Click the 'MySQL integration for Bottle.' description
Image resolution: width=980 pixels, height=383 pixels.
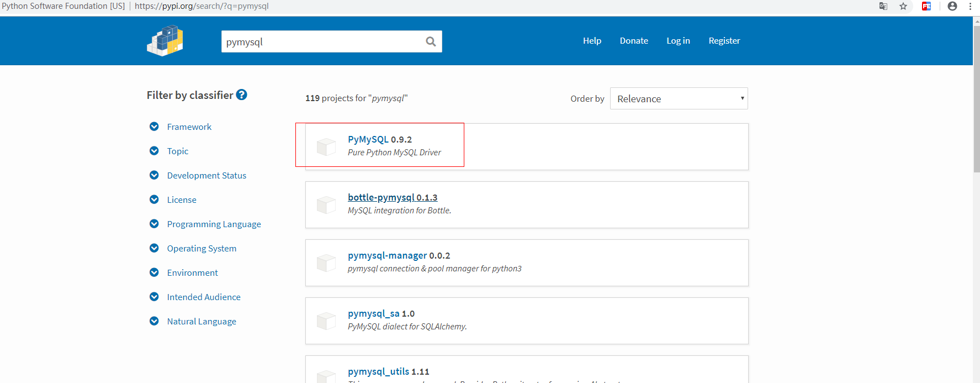(399, 211)
